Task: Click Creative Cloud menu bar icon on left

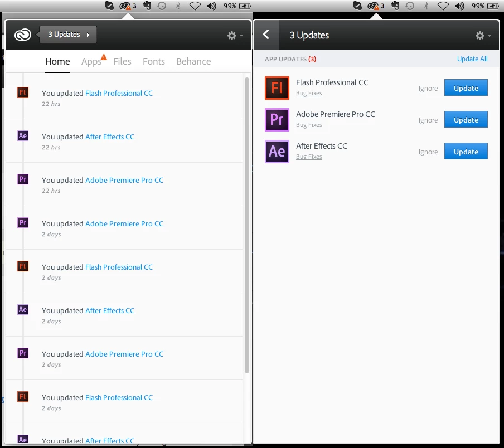Action: (x=128, y=6)
